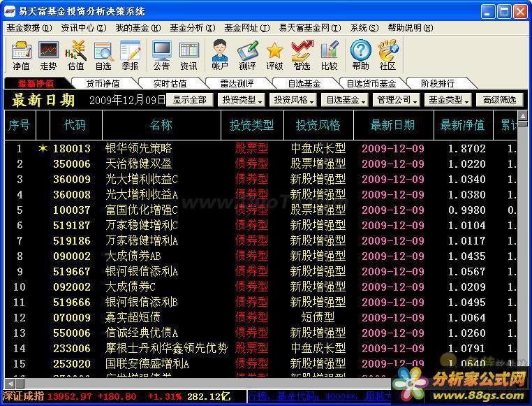Switch to the 雷达测评 tab

[237, 83]
